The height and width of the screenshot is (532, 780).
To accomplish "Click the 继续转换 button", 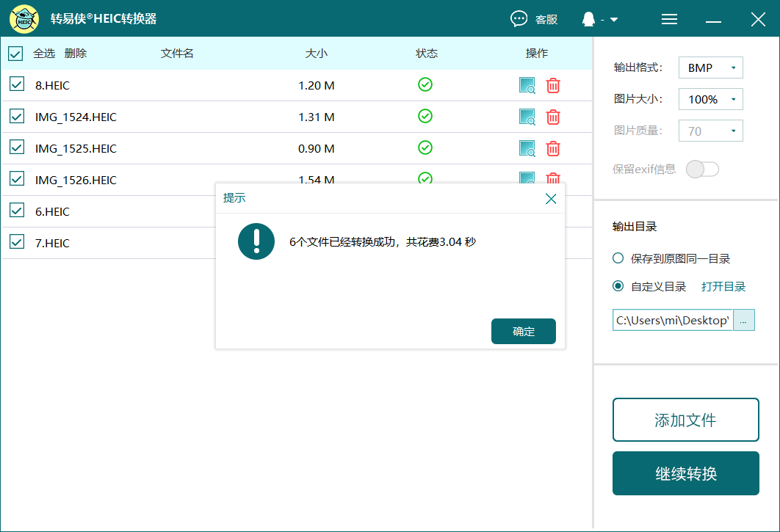I will point(685,473).
